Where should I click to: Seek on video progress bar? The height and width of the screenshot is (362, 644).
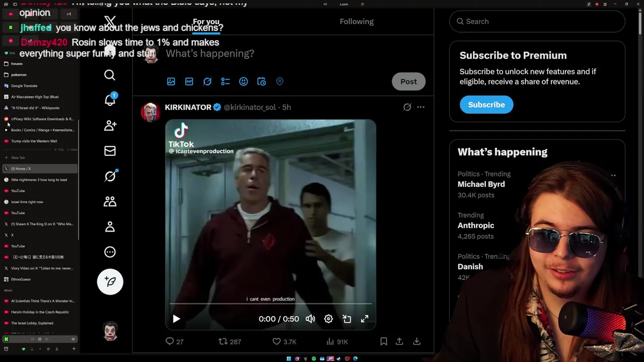[x=271, y=304]
